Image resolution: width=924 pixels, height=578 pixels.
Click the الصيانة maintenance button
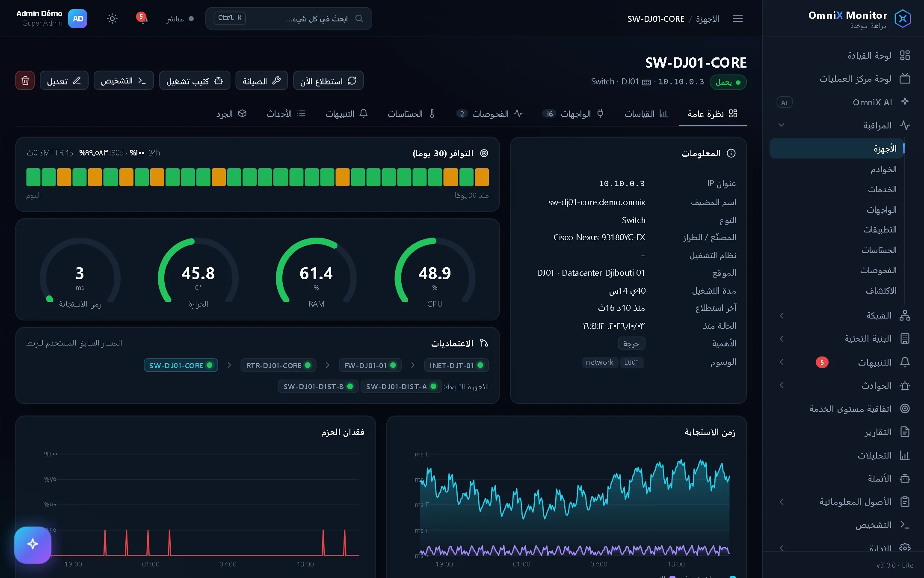point(261,80)
